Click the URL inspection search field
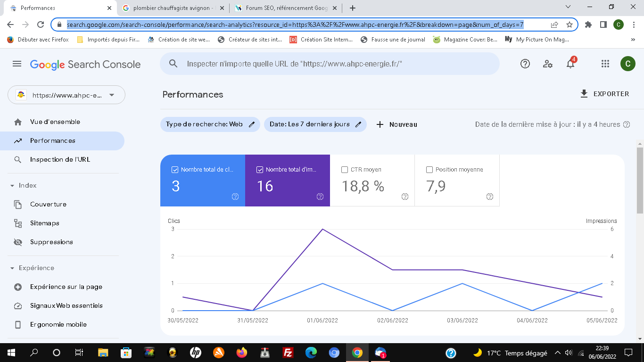The image size is (644, 362). 330,64
